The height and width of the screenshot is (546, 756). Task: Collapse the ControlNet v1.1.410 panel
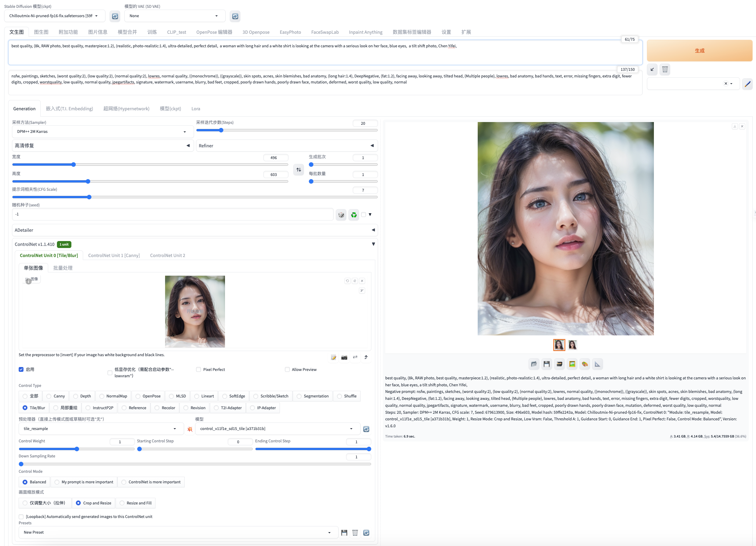tap(195, 244)
